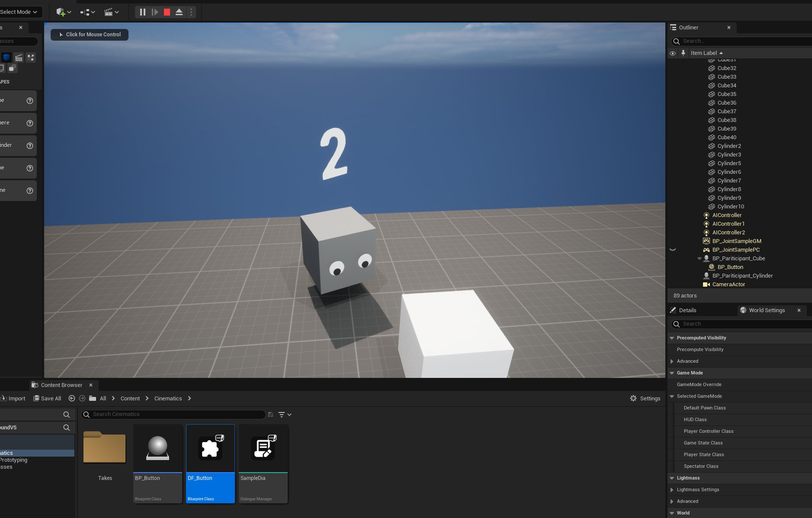Image resolution: width=812 pixels, height=518 pixels.
Task: Click the Eject from player icon
Action: (x=179, y=12)
